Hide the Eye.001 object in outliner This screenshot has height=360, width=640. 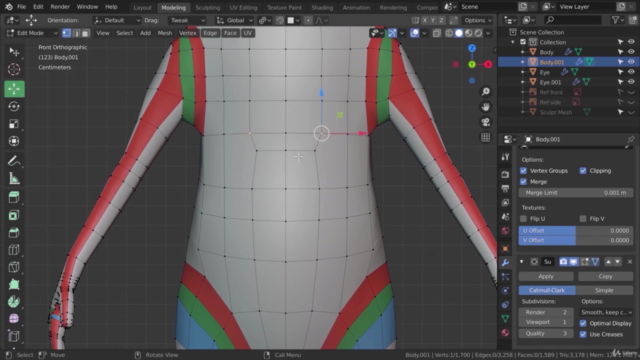[631, 82]
